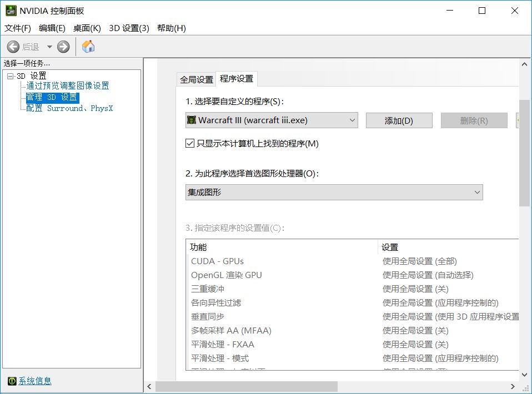This screenshot has height=394, width=532.
Task: Open the 3D 设置(3) menu
Action: pyautogui.click(x=129, y=28)
